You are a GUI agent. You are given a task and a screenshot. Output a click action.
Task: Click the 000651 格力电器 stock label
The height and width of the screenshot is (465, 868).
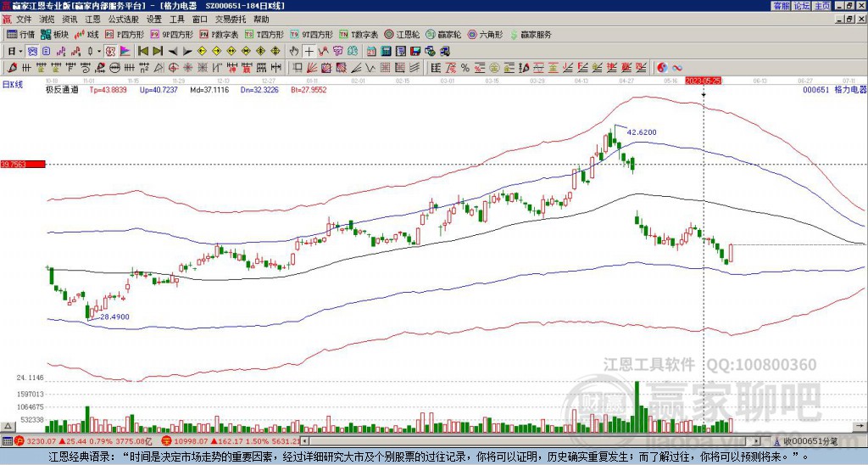click(834, 90)
